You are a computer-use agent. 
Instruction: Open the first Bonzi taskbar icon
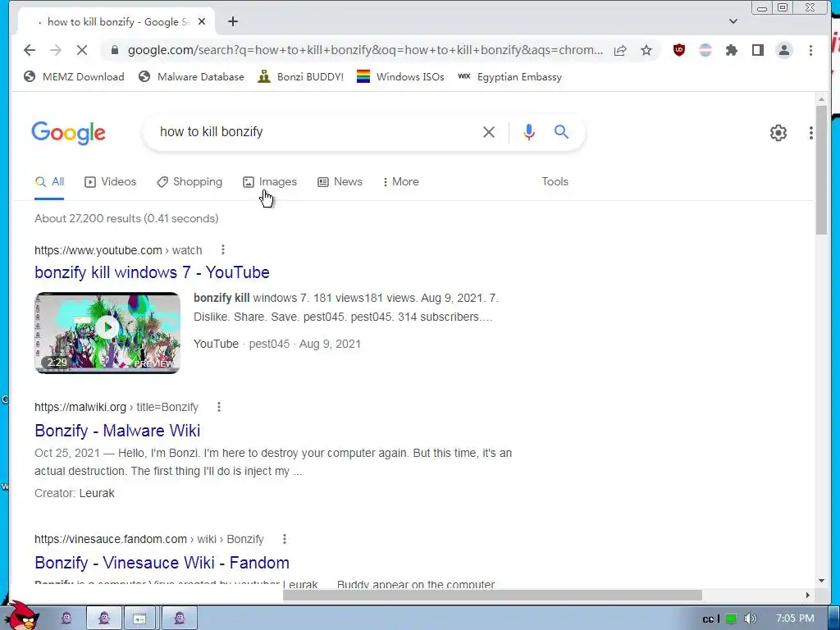point(66,619)
